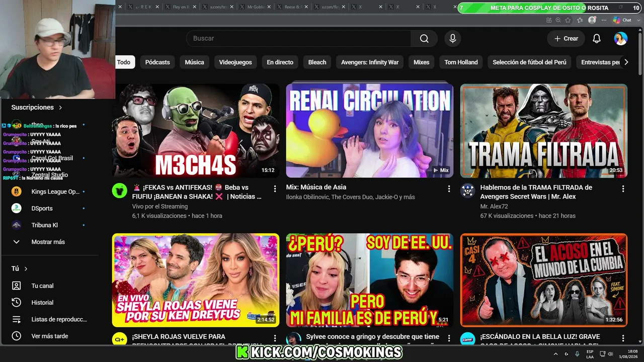This screenshot has height=362, width=644.
Task: Expand the Tú section arrow
Action: click(26, 269)
